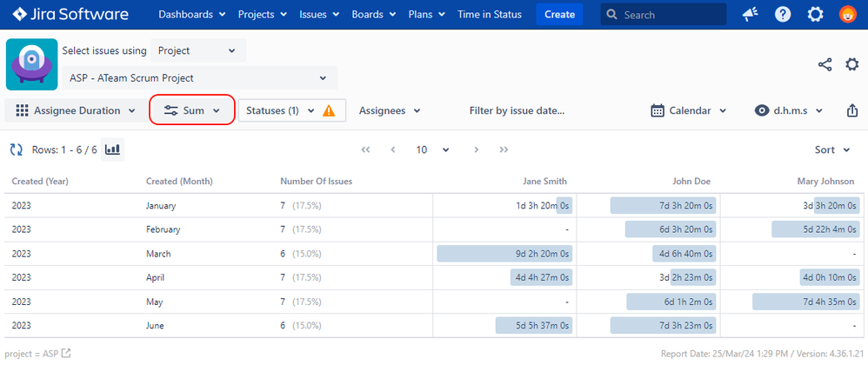Open report settings gear below header
This screenshot has height=365, width=868.
[852, 64]
